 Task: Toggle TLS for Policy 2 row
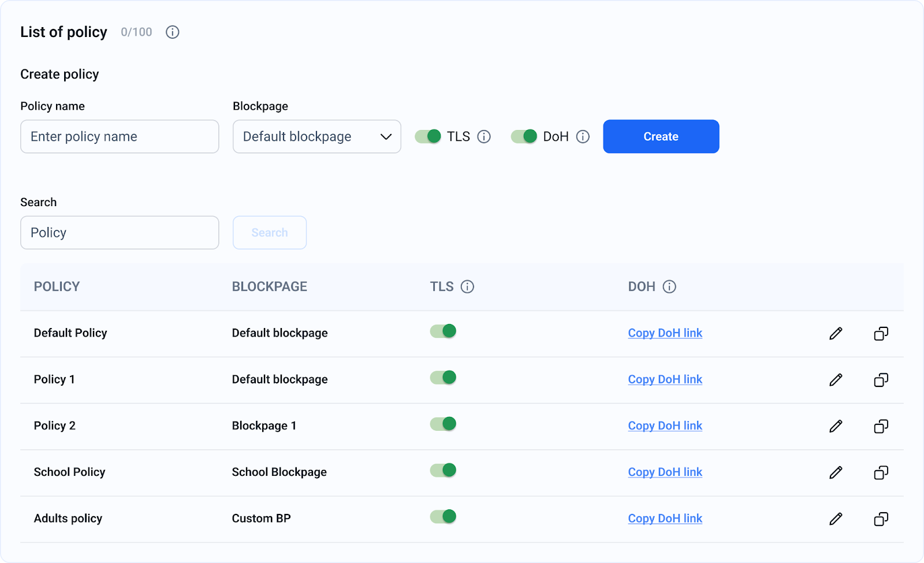point(443,424)
